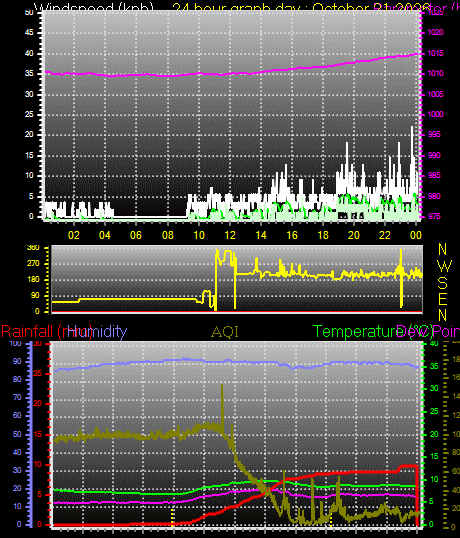Select the olive AQI label
460x538 pixels.
click(x=225, y=332)
